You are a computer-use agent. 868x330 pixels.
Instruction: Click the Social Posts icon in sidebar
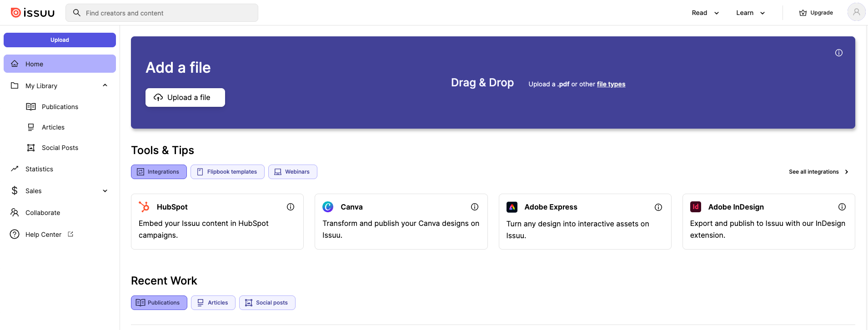pos(31,148)
